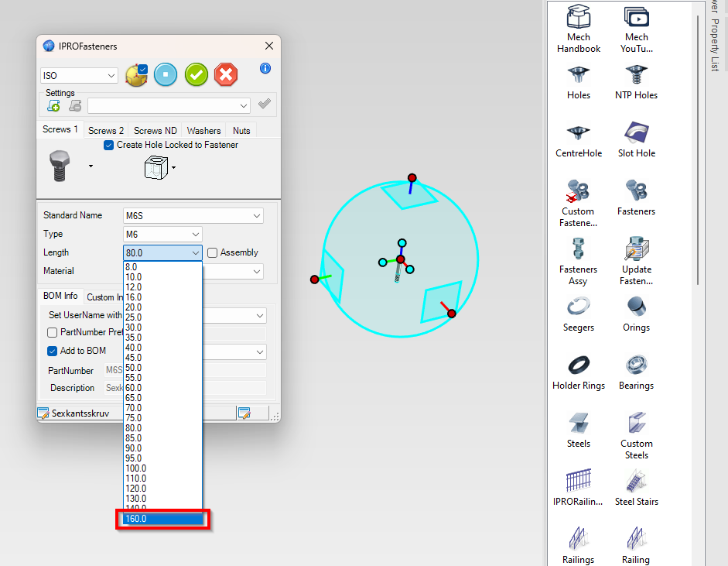Toggle the PartNumber Prefix checkbox
This screenshot has height=566, width=728.
tap(53, 332)
